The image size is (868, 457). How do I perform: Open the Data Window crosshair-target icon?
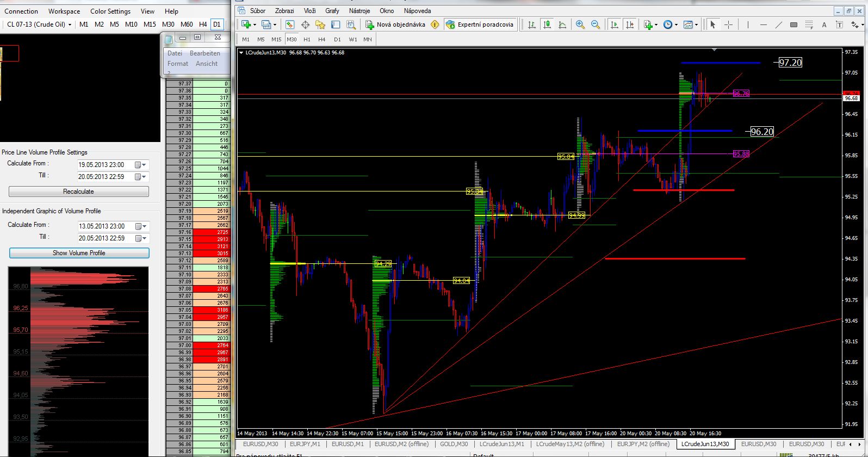pyautogui.click(x=305, y=24)
